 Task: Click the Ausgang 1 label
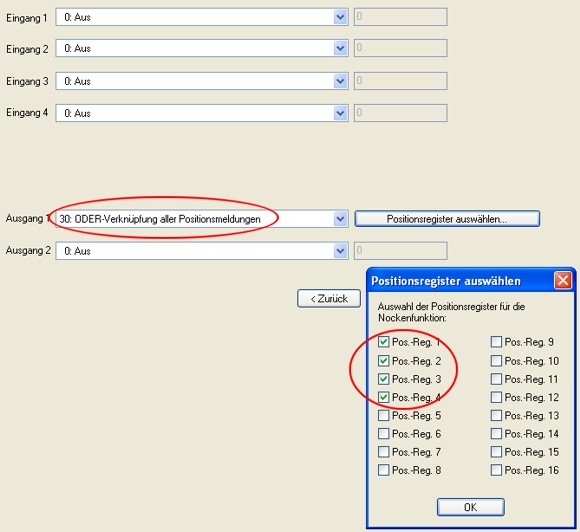27,218
